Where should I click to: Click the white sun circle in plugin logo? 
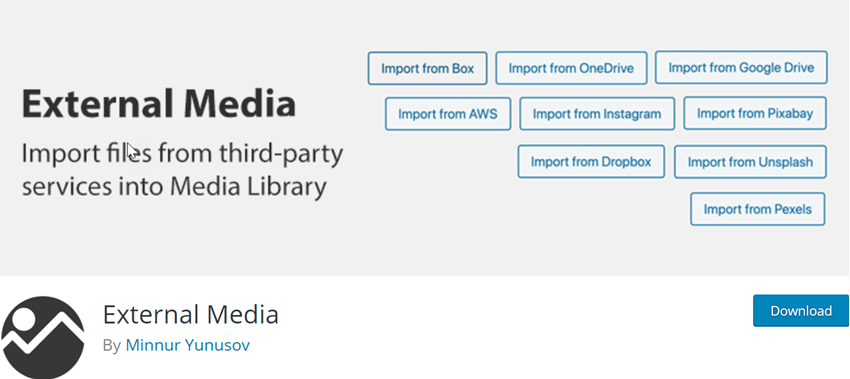[x=24, y=319]
